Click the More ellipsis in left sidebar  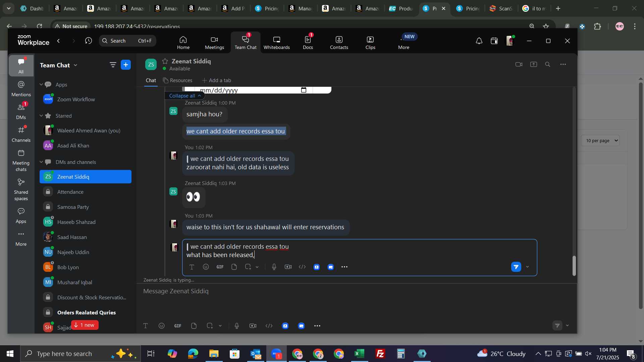pyautogui.click(x=21, y=239)
